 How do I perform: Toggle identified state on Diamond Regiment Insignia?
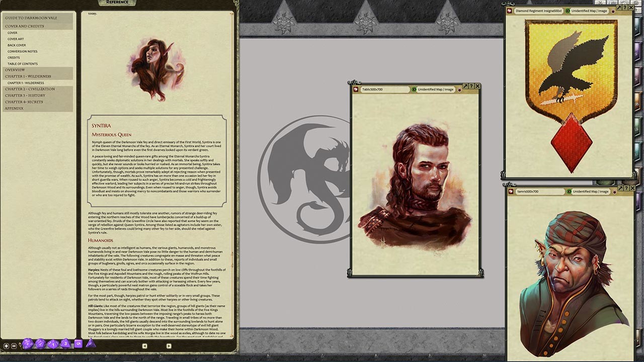(568, 11)
